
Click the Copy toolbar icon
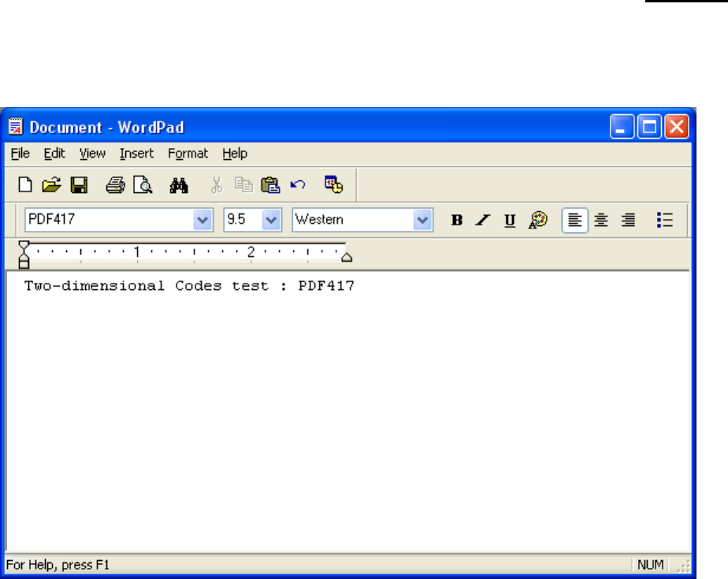pyautogui.click(x=243, y=185)
